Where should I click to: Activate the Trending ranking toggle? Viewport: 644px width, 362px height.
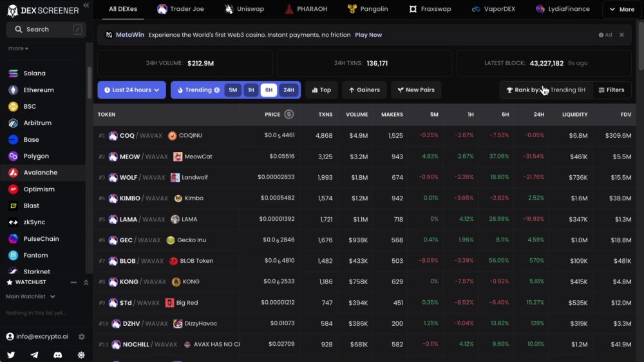(198, 90)
